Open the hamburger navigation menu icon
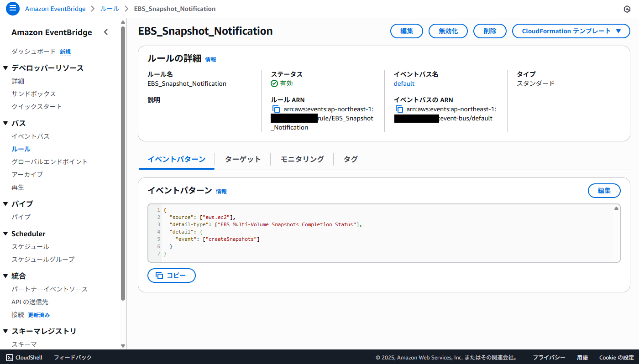639x364 pixels. [12, 9]
